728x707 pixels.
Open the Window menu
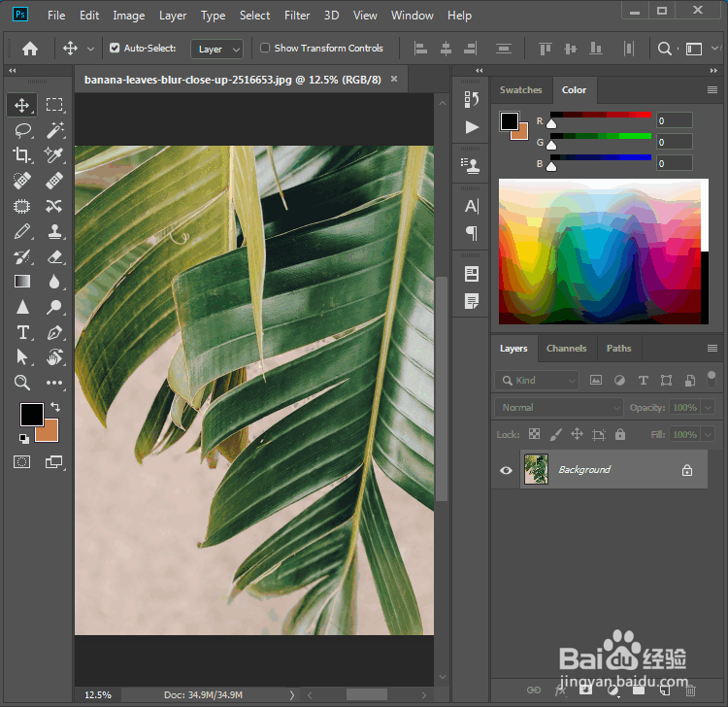point(412,16)
